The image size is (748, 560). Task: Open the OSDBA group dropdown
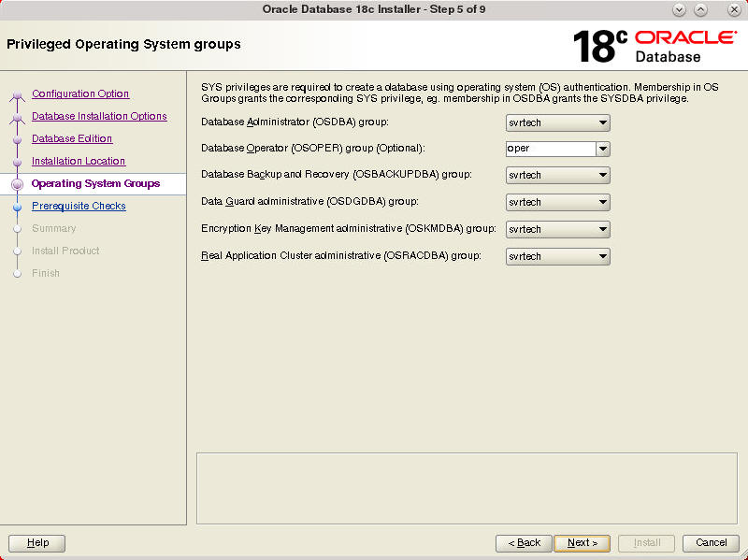click(557, 122)
